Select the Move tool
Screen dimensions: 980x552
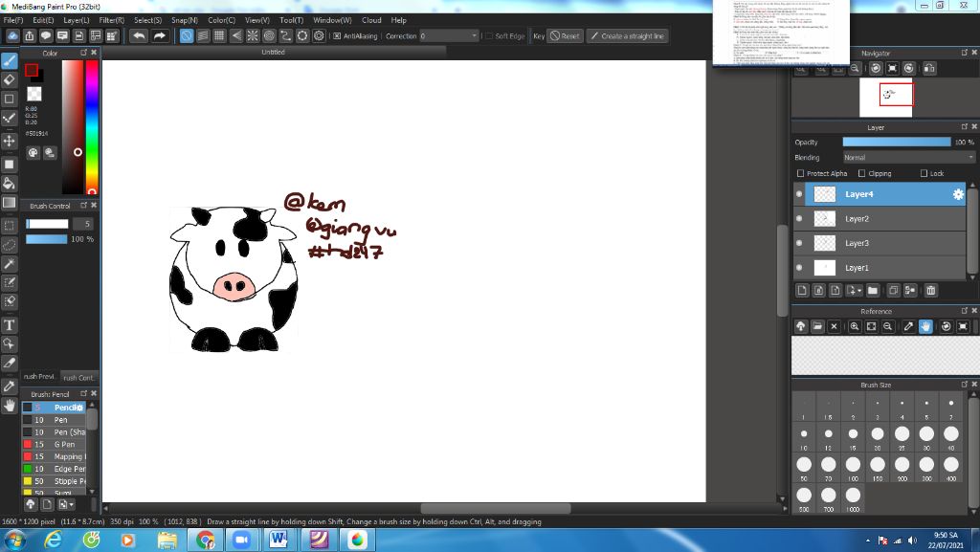[10, 142]
